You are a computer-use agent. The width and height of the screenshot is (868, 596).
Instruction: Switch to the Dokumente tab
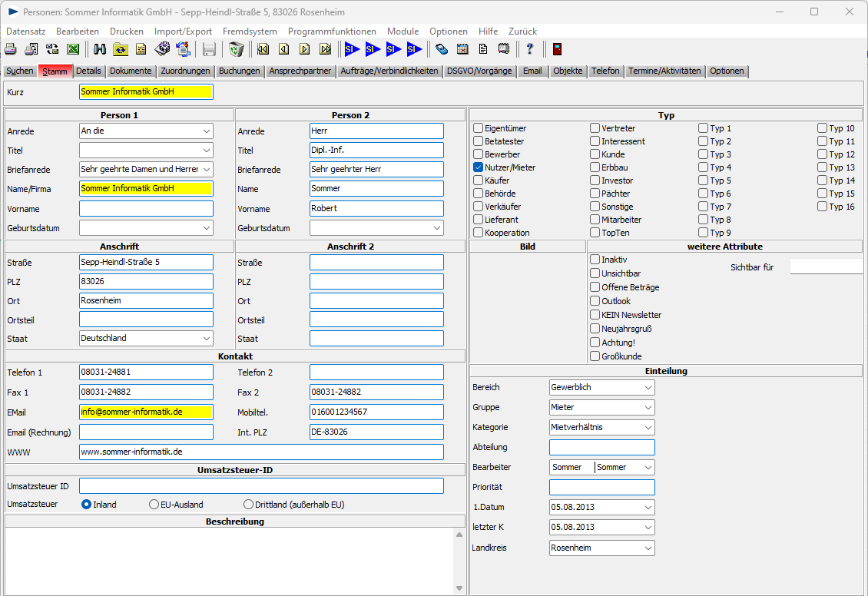pos(131,71)
